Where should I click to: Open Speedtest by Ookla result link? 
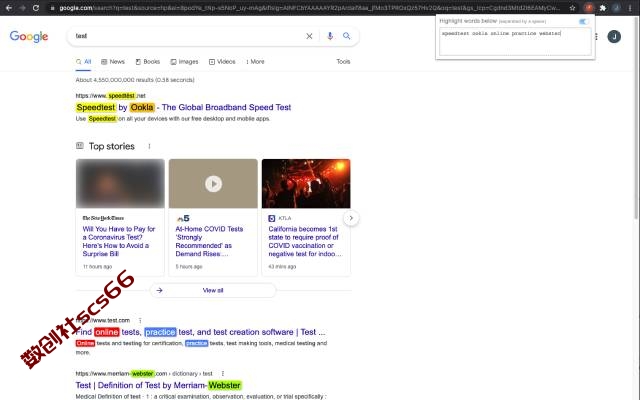tap(184, 107)
